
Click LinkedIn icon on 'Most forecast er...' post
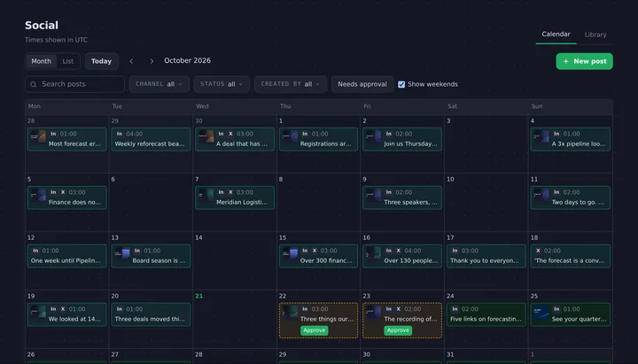point(53,134)
